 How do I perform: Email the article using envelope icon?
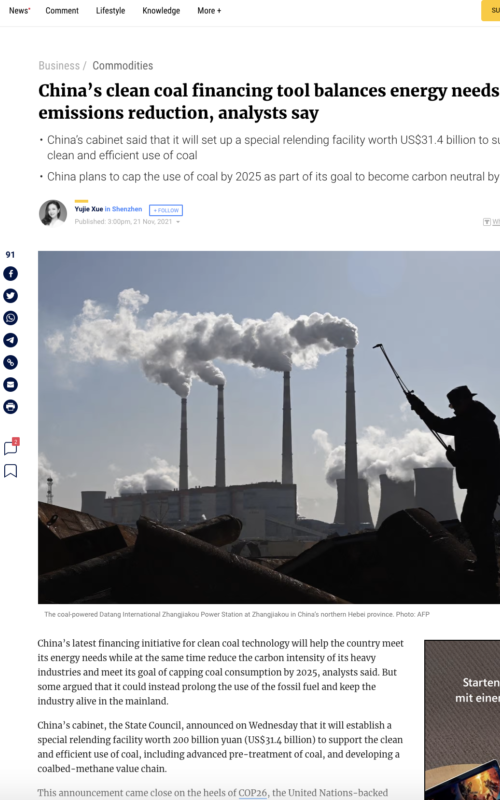[11, 385]
